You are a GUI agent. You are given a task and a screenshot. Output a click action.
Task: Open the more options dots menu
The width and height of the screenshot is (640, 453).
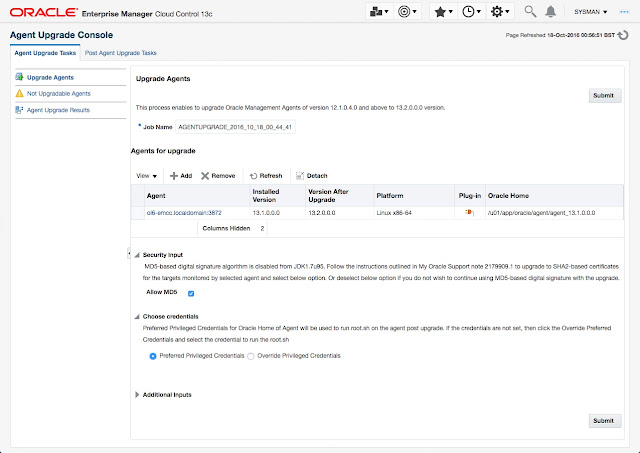tap(624, 12)
